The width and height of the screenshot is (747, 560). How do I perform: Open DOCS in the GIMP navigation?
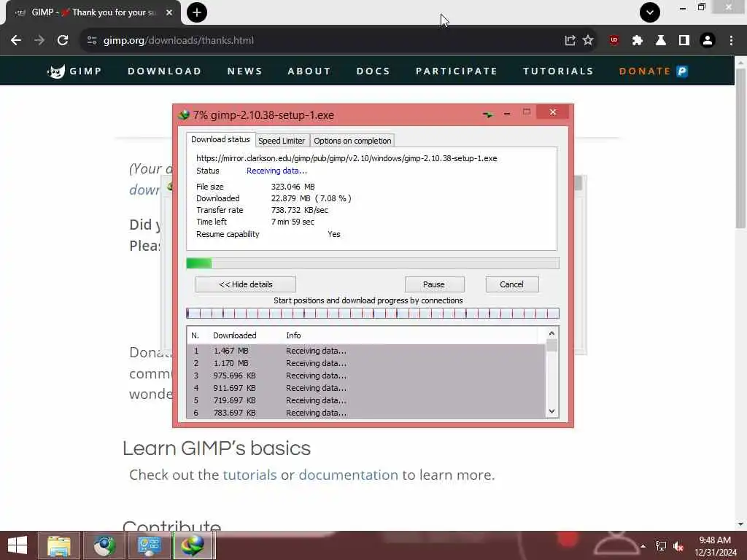(373, 71)
